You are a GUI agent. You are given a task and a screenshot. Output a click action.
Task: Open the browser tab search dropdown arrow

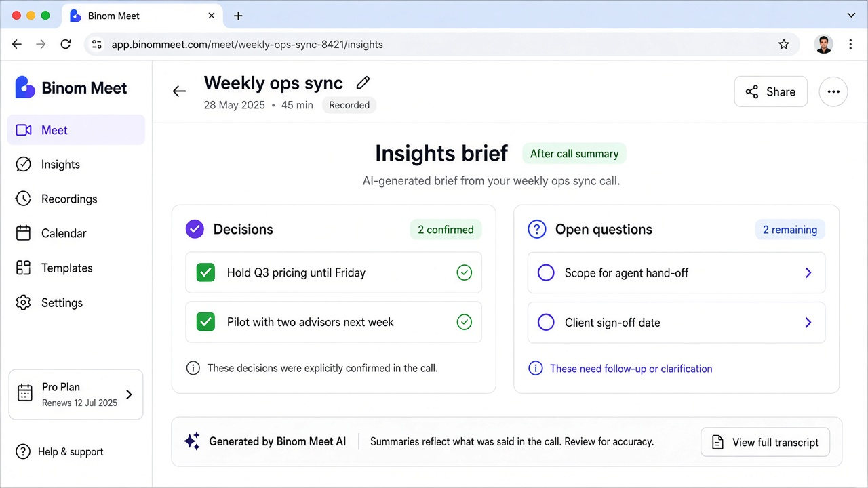point(852,15)
